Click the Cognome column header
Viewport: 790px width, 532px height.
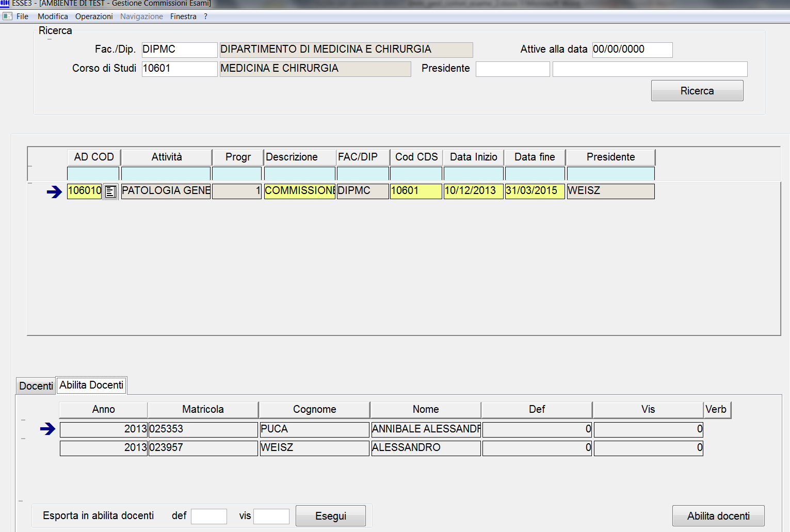click(315, 410)
